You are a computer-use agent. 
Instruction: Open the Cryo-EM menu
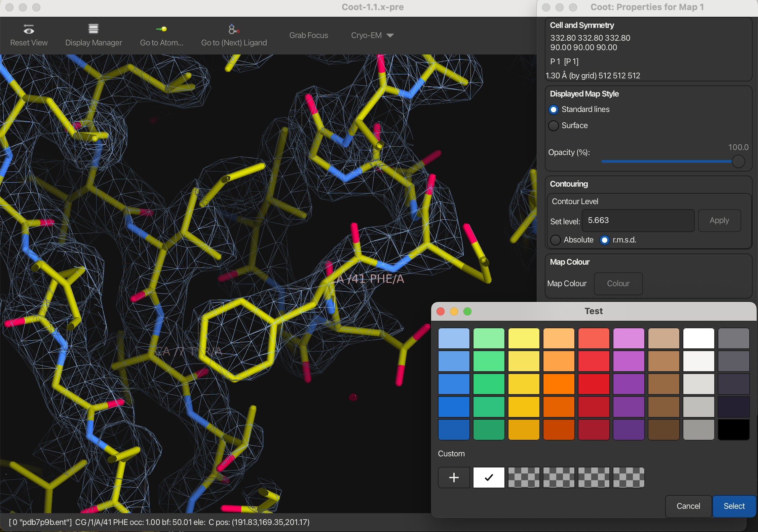tap(367, 35)
